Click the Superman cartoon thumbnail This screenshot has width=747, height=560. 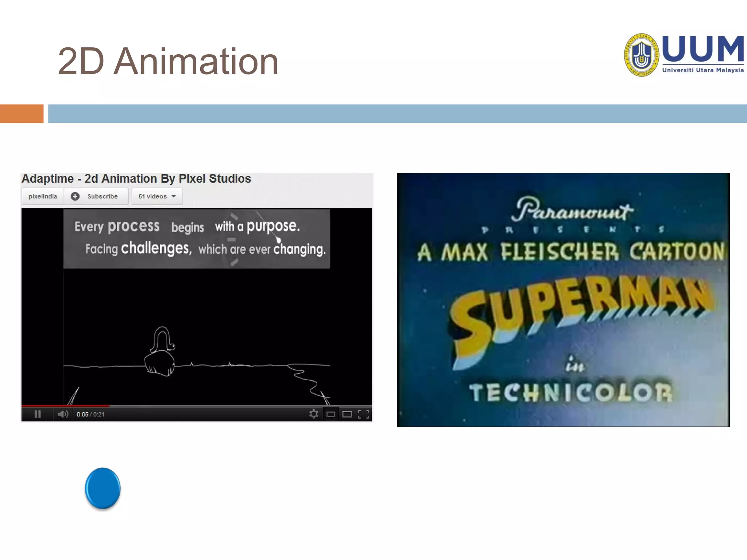click(563, 300)
